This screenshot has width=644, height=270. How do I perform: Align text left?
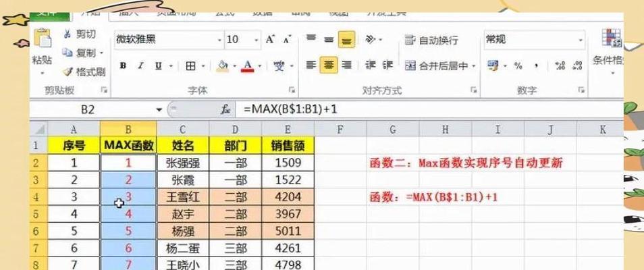coord(311,65)
